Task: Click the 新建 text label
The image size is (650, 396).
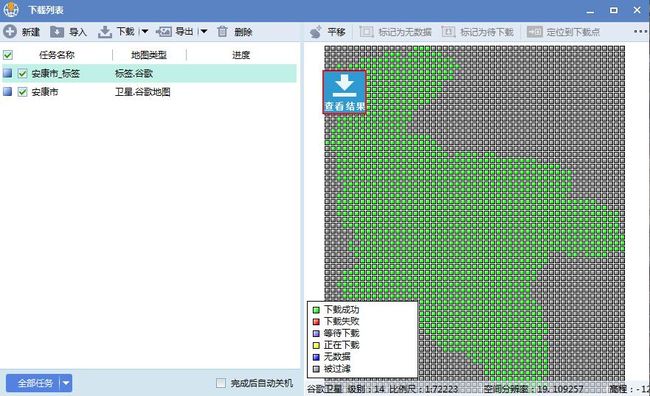Action: [31, 32]
